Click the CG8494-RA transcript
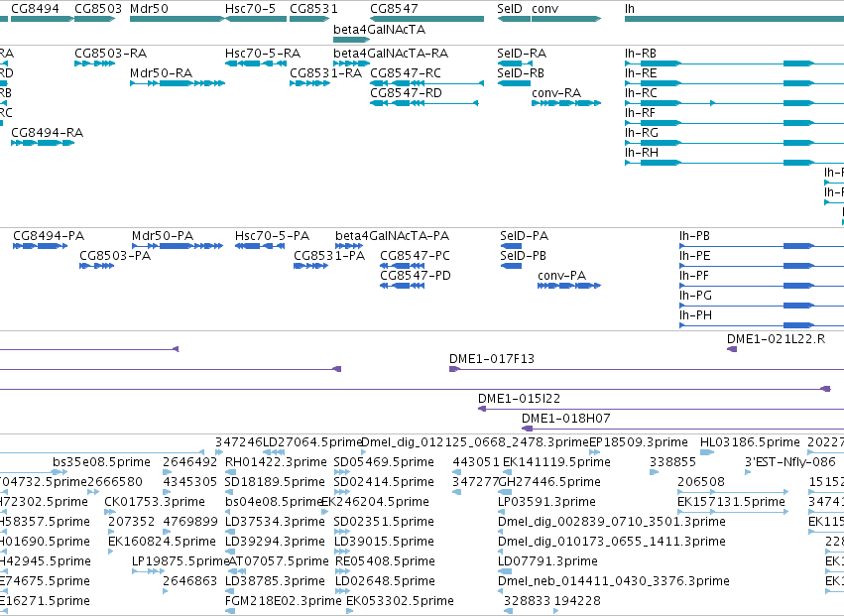The height and width of the screenshot is (616, 844). point(43,143)
